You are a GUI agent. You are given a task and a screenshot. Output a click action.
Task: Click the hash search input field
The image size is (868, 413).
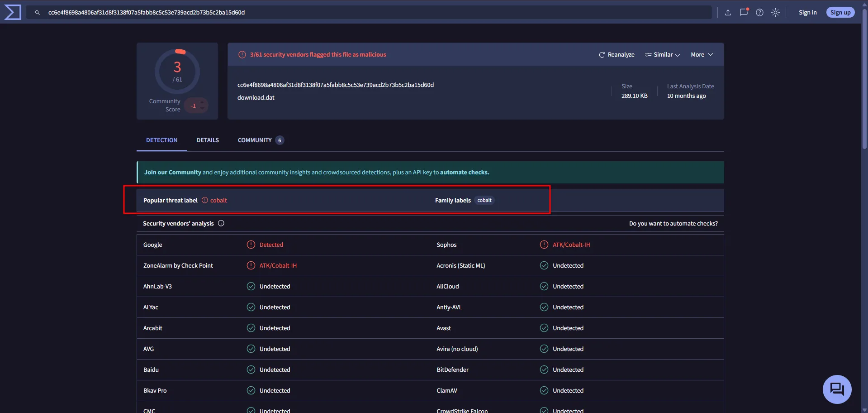(362, 13)
